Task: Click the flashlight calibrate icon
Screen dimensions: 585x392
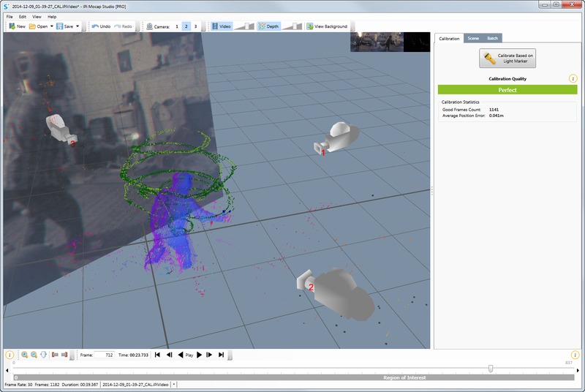Action: pyautogui.click(x=489, y=59)
